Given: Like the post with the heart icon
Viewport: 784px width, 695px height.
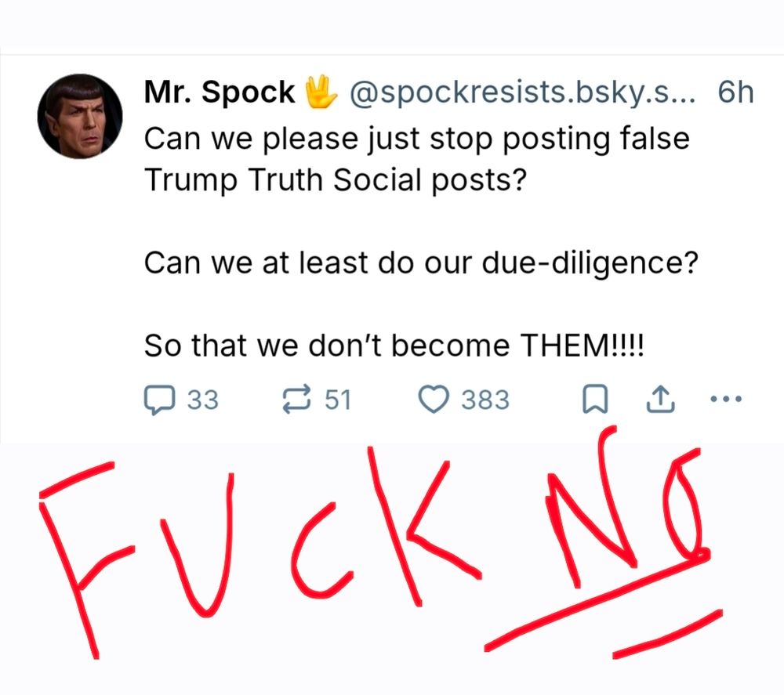Looking at the screenshot, I should click(434, 400).
